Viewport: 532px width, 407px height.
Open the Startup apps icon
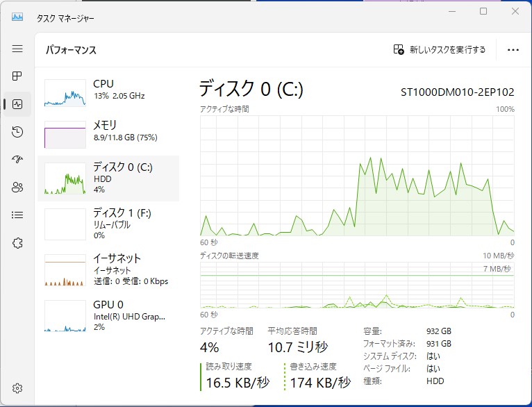(x=17, y=160)
